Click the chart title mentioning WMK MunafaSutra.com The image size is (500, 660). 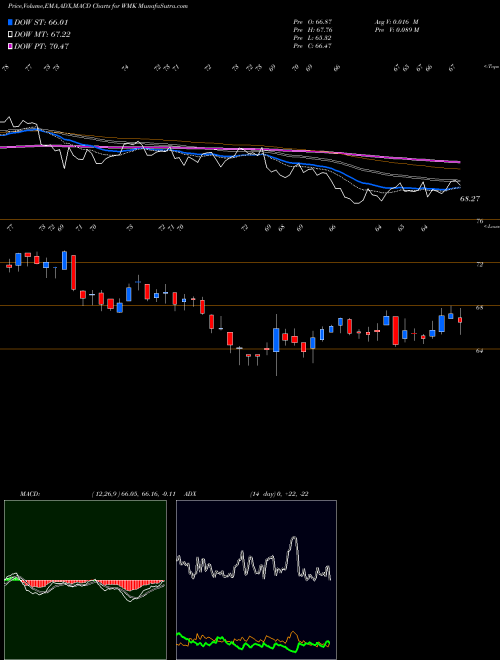click(x=98, y=6)
